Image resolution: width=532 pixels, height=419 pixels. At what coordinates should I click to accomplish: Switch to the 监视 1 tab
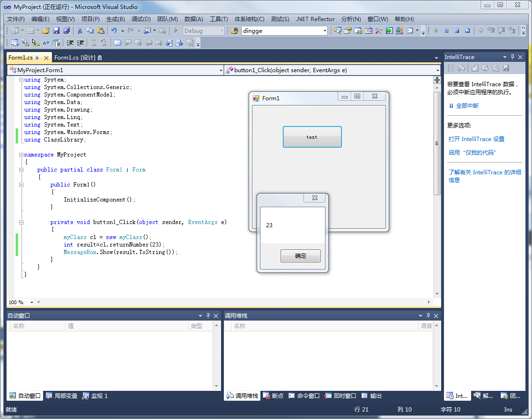(96, 396)
